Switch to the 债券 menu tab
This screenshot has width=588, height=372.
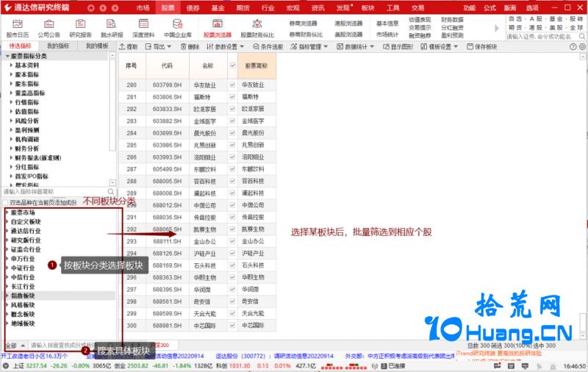[193, 8]
